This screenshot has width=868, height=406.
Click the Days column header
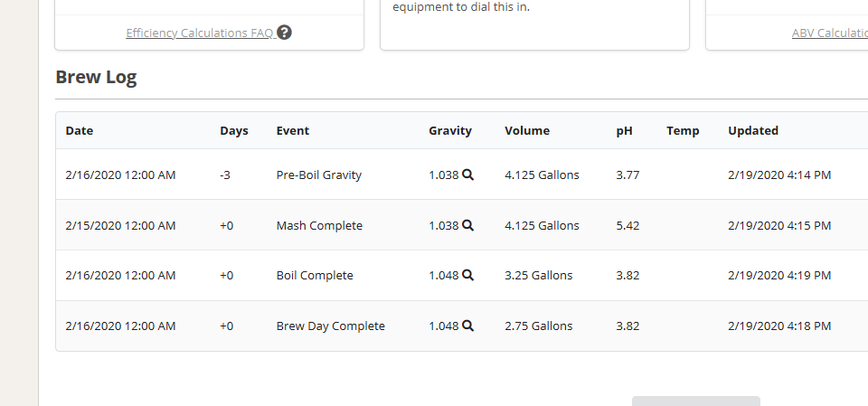point(234,130)
